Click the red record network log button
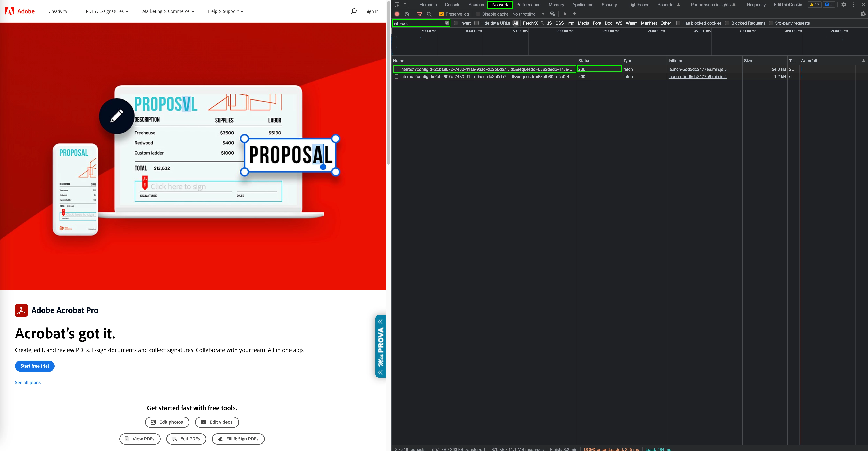Viewport: 868px width, 451px height. click(397, 14)
